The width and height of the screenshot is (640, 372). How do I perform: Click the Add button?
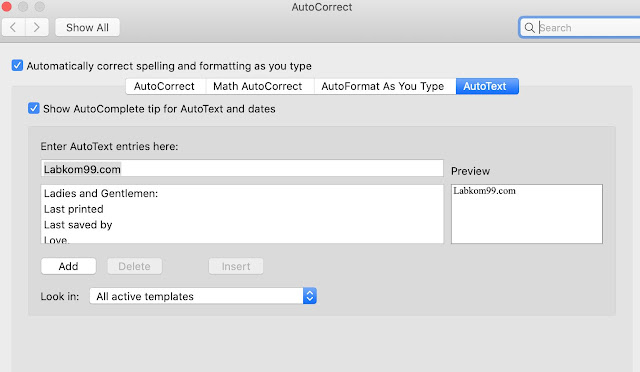(69, 266)
